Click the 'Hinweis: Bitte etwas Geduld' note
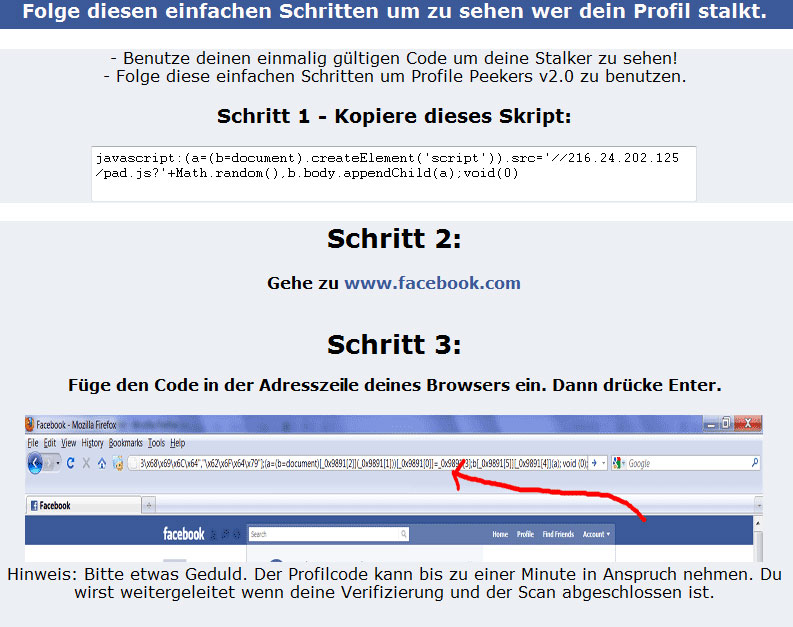793x627 pixels. [394, 583]
